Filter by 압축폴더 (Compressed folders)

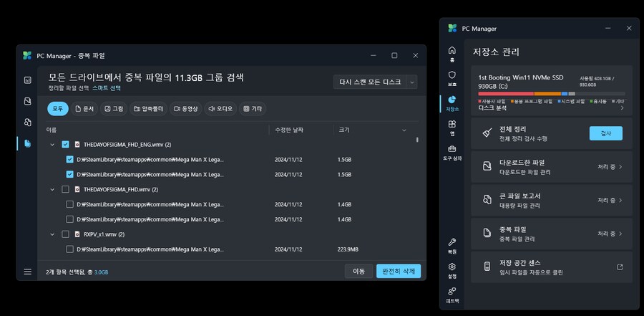point(148,109)
